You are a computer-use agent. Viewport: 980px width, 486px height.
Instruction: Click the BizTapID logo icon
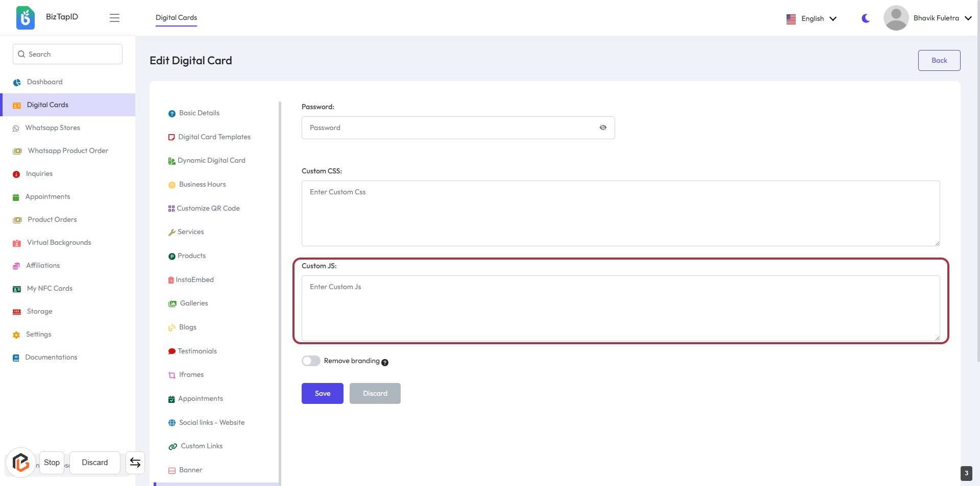click(25, 18)
